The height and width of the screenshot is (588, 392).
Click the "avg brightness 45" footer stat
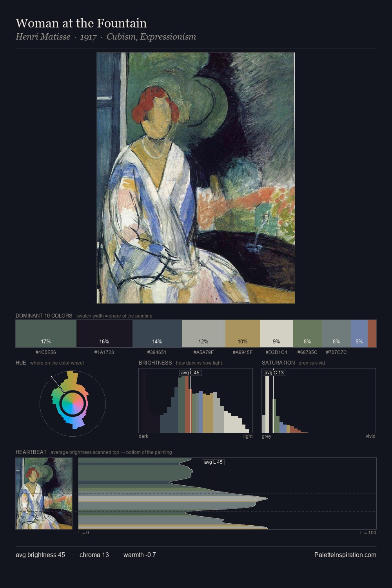coord(40,555)
